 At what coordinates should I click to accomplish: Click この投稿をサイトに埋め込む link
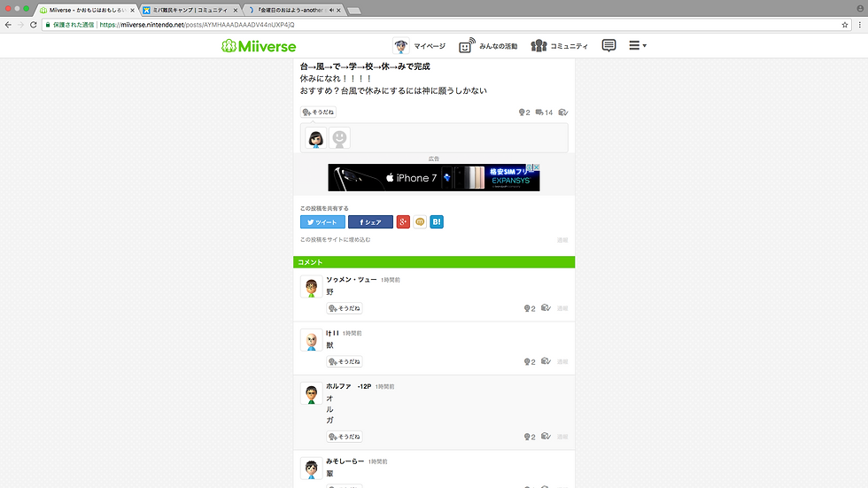[336, 240]
